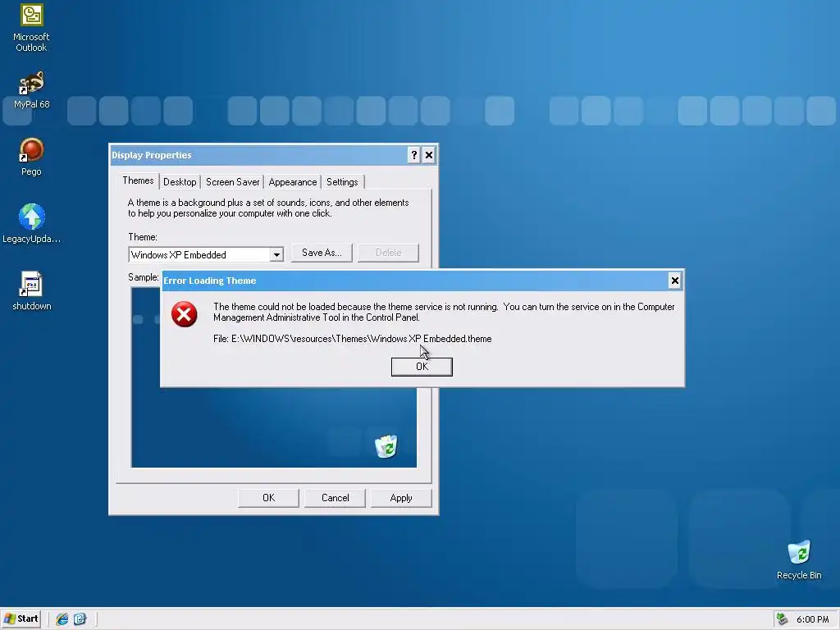Launch Internet Explorer from quick launch
Screen dimensions: 840x630
pyautogui.click(x=62, y=619)
